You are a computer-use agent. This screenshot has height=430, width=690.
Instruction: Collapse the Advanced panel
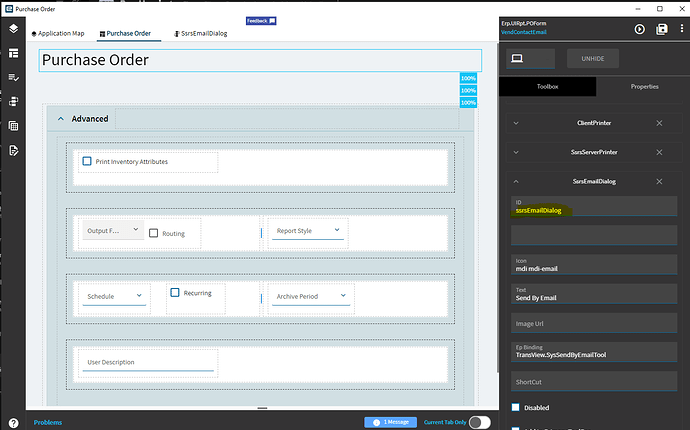61,119
